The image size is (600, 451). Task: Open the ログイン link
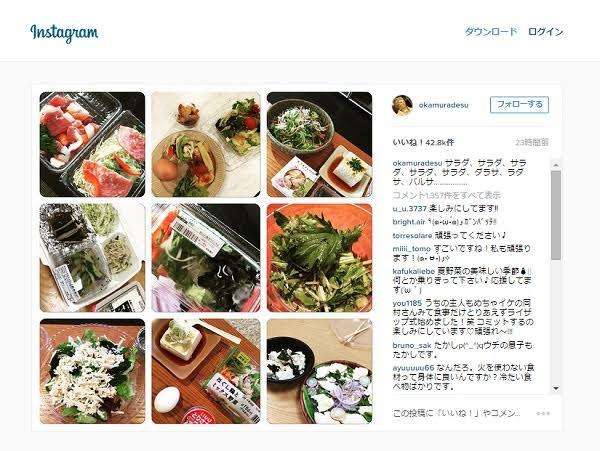click(546, 32)
